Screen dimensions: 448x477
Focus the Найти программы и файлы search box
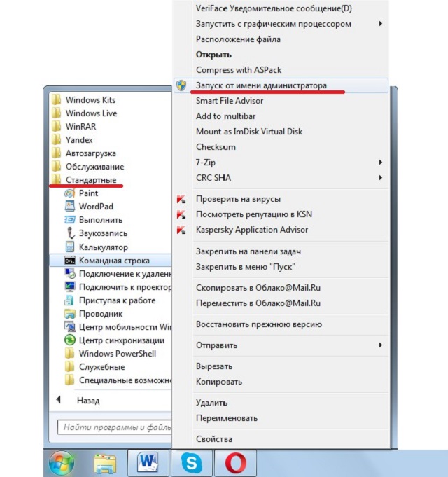pos(115,427)
